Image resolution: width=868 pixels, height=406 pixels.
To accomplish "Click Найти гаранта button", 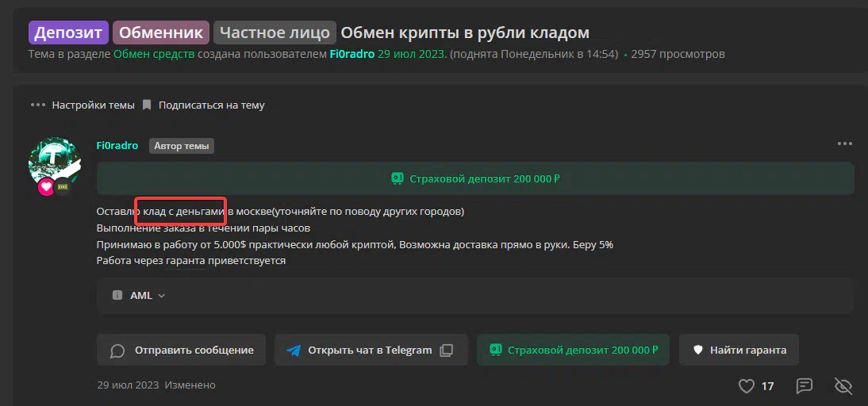I will pyautogui.click(x=739, y=350).
